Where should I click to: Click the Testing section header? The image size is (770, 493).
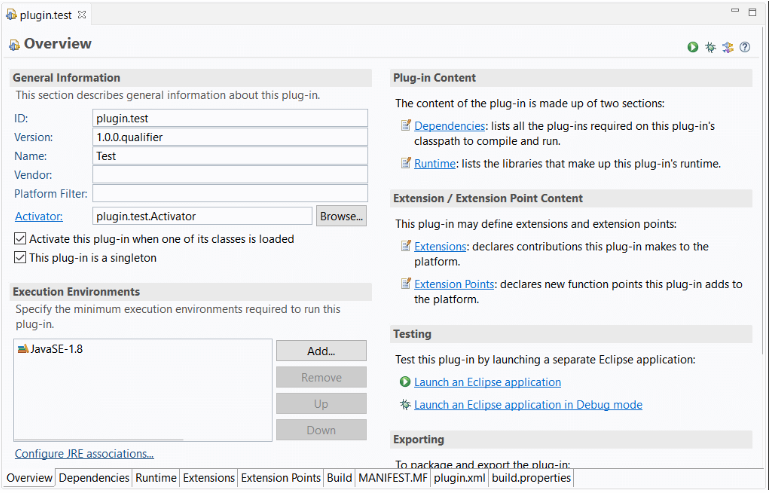point(571,334)
